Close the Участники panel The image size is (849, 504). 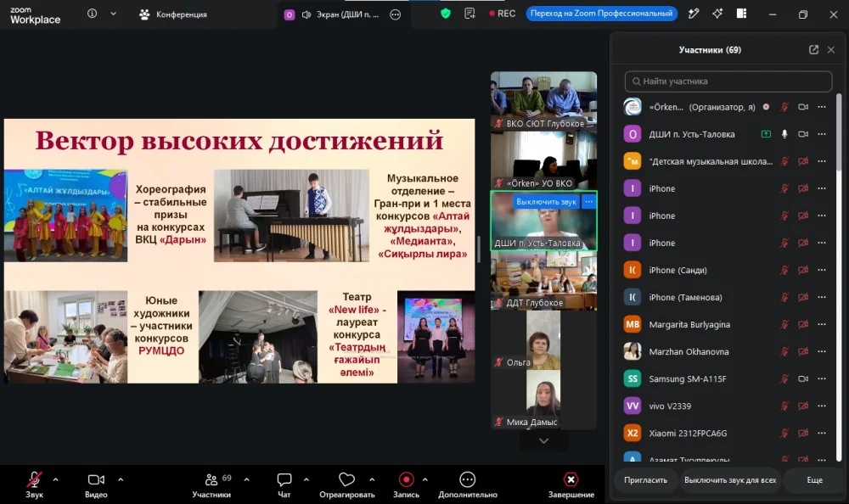click(x=831, y=50)
